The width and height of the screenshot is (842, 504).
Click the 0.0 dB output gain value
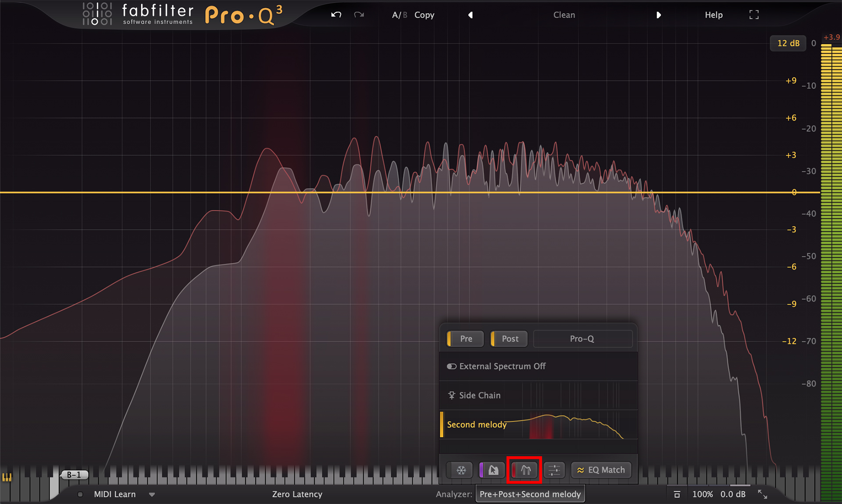point(733,494)
